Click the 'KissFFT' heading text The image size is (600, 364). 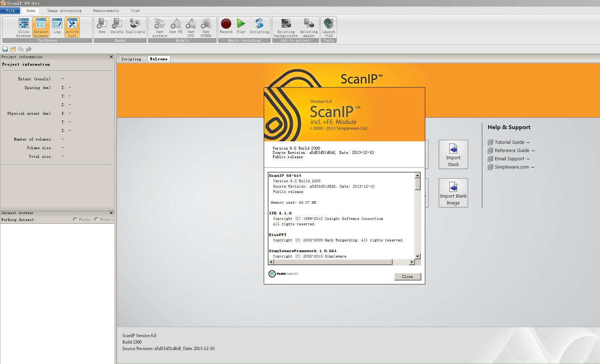click(x=278, y=235)
